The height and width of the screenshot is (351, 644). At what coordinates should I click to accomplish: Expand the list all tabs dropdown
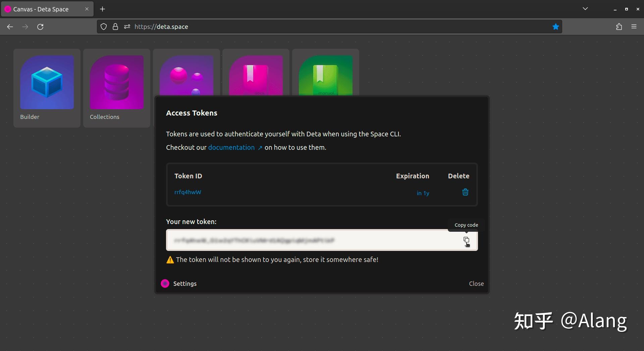coord(585,9)
